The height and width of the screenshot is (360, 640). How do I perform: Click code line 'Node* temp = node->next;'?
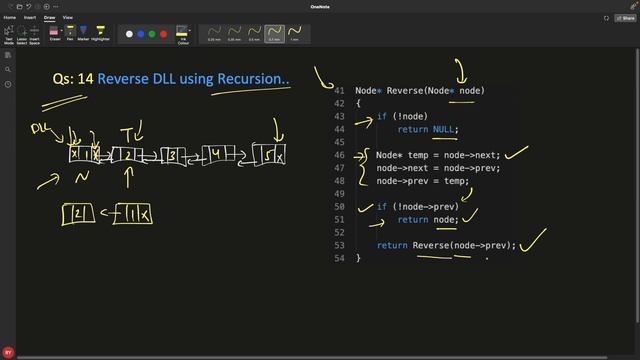[438, 155]
